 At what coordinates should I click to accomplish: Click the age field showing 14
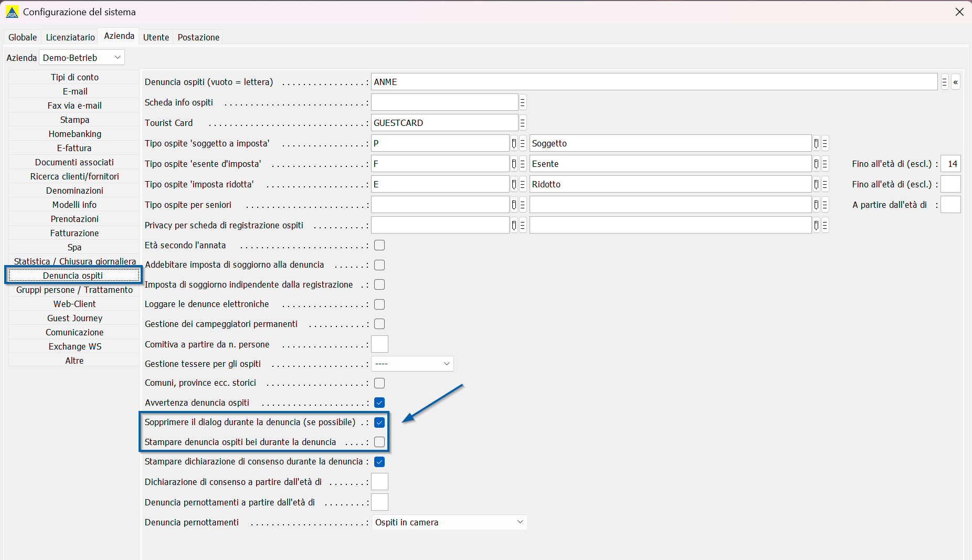[x=950, y=164]
